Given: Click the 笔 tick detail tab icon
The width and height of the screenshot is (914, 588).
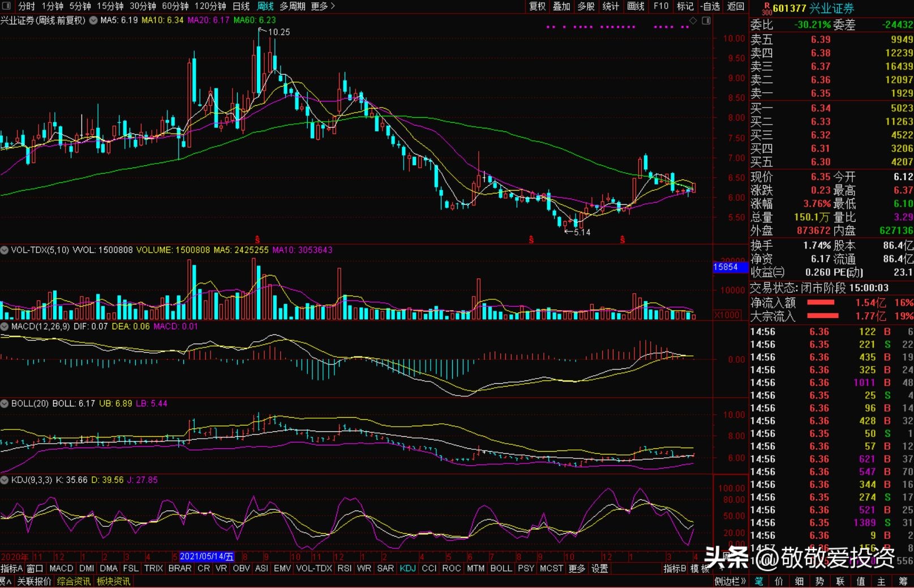Looking at the screenshot, I should coord(759,581).
